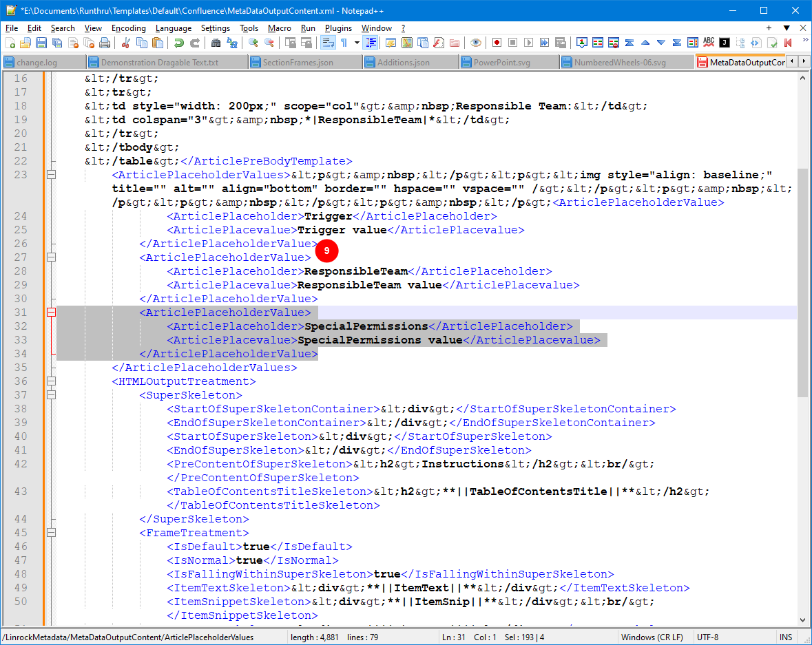Click the Undo arrow icon
Viewport: 812px width, 645px height.
click(178, 43)
